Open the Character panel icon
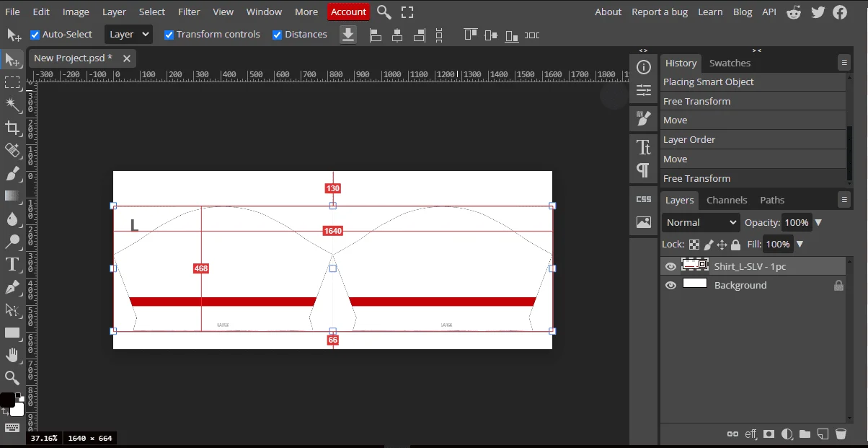Screen dimensions: 868x448 644,147
